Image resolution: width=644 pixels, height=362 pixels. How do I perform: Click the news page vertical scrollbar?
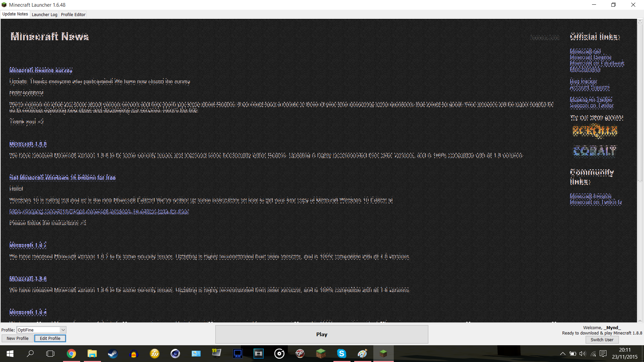pos(640,103)
